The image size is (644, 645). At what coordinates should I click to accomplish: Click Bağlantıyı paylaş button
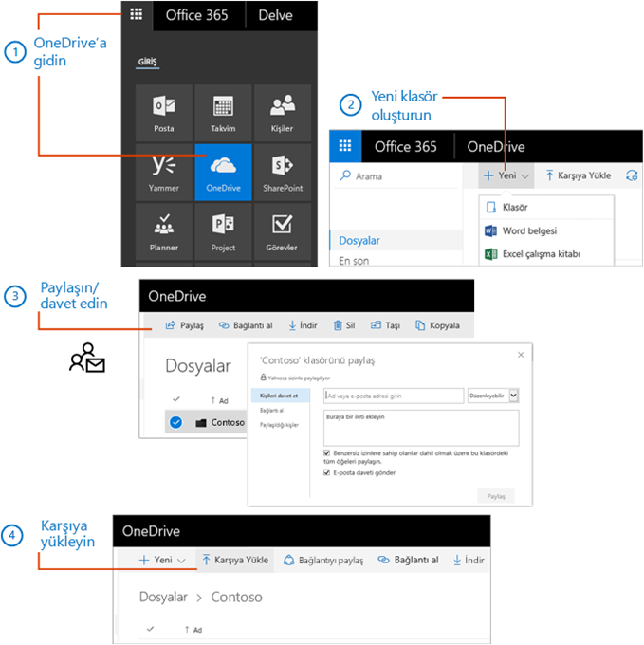pos(323,560)
